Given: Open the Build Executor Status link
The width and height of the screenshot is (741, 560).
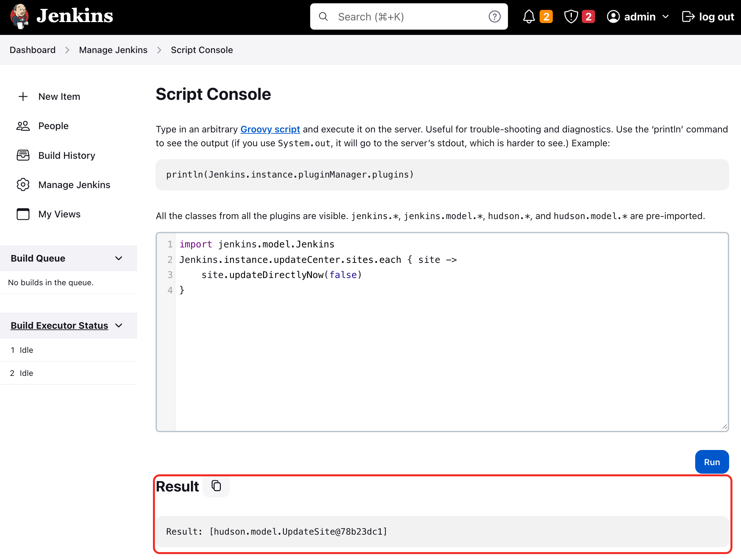Looking at the screenshot, I should click(59, 326).
